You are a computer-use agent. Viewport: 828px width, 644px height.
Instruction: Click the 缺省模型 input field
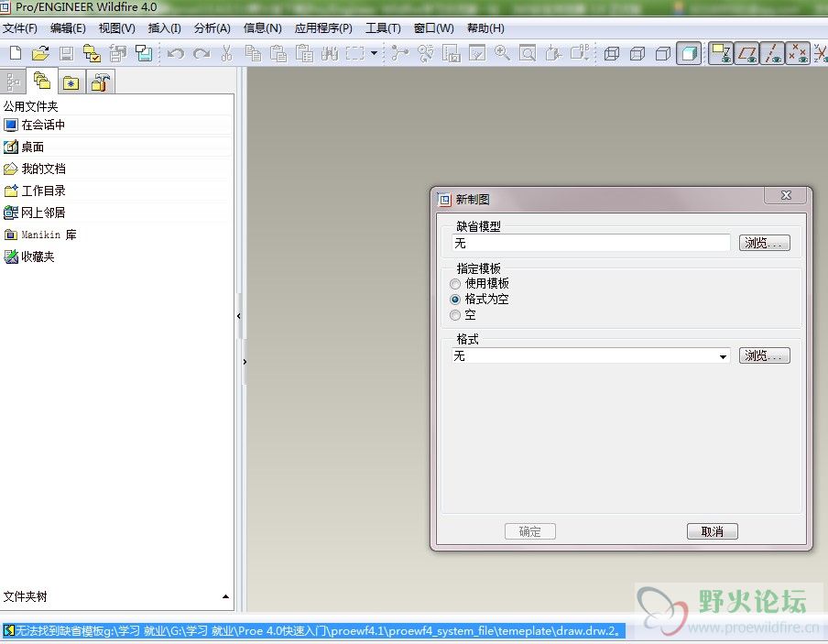click(x=591, y=243)
